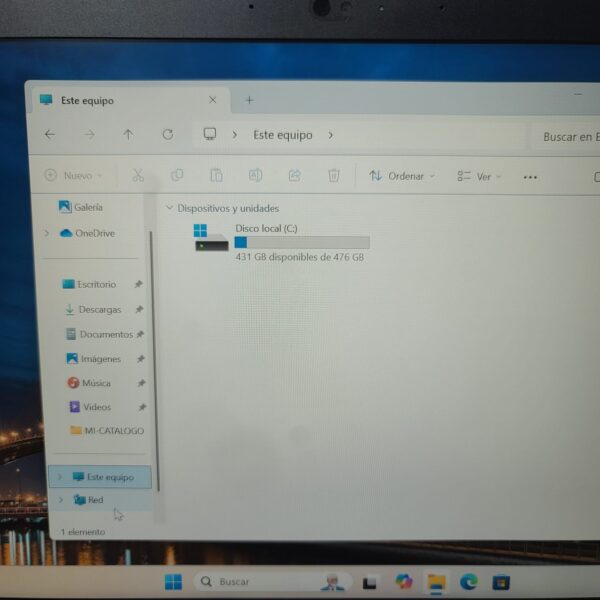Screen dimensions: 600x600
Task: Open the Windows Start menu
Action: (173, 582)
